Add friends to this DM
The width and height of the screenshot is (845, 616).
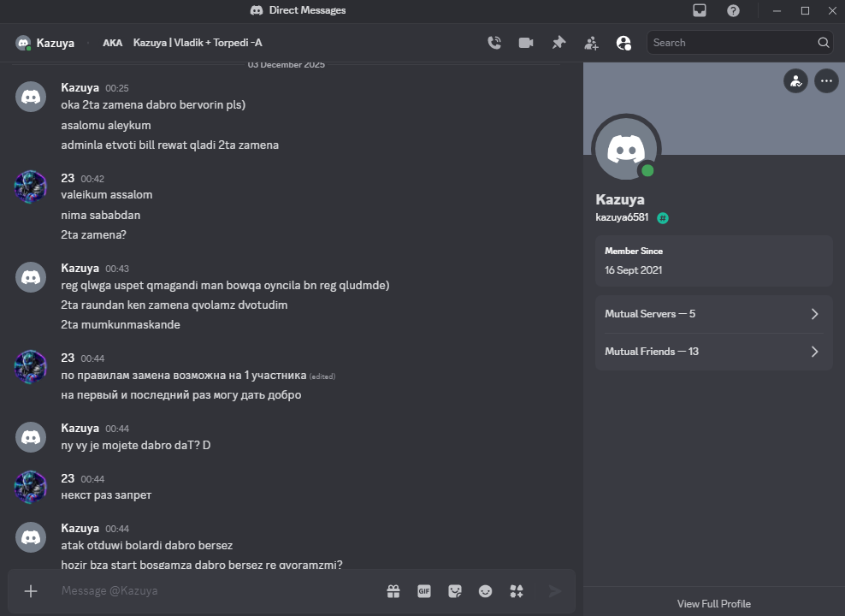pyautogui.click(x=591, y=43)
